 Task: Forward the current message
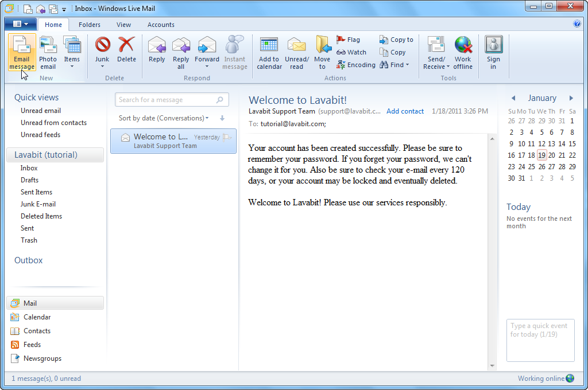tap(206, 52)
